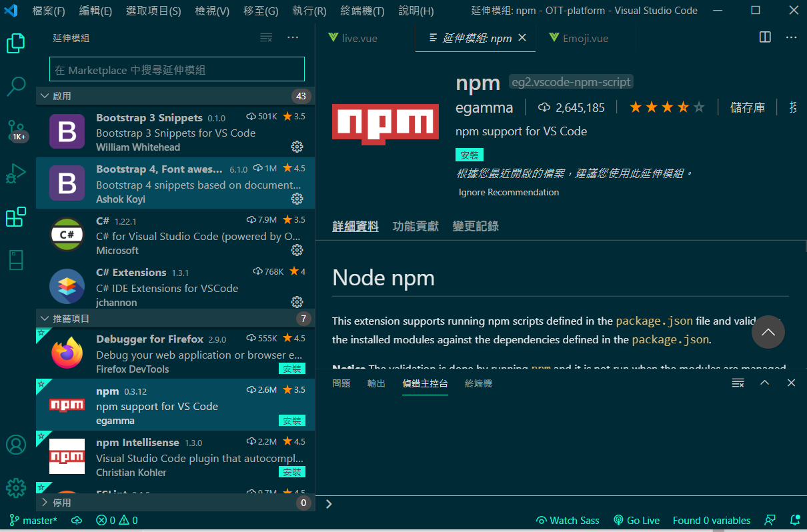Select the 詳細資料 details tab
This screenshot has height=532, width=807.
point(355,227)
